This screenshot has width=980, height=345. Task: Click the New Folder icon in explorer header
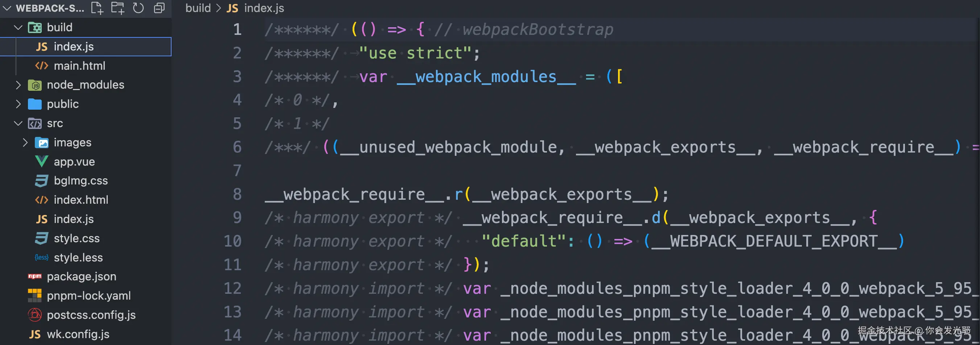(x=118, y=8)
